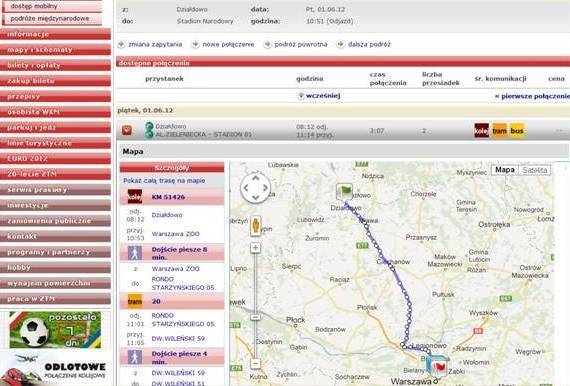Screen dimensions: 570x386
Task: Select the walking icon for Dojście piesze 8 min
Action: pos(135,253)
